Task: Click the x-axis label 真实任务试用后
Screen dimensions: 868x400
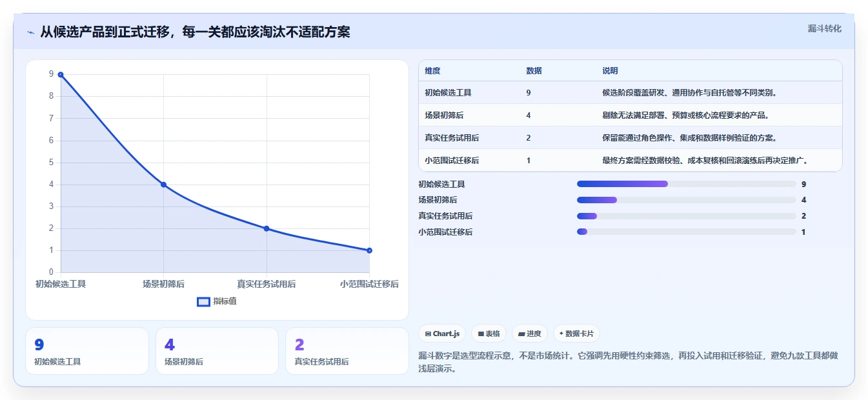Action: [267, 283]
